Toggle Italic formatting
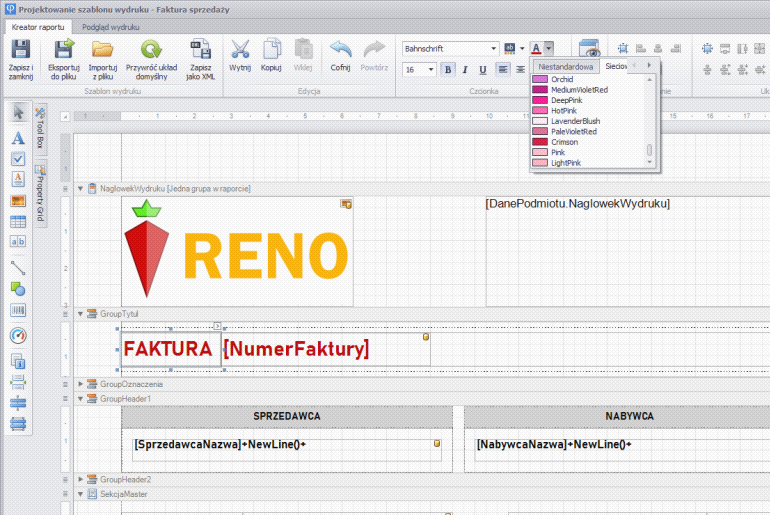The width and height of the screenshot is (770, 515). (x=465, y=70)
